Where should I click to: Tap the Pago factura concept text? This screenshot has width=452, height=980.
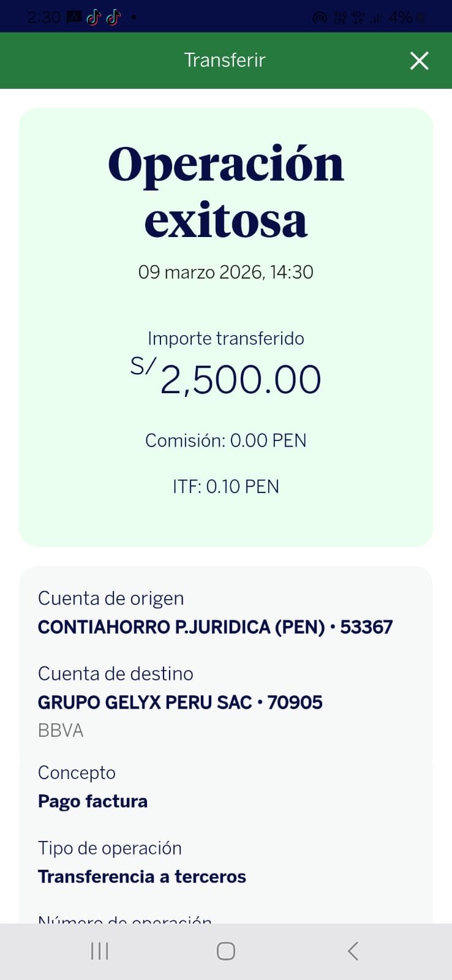click(92, 801)
